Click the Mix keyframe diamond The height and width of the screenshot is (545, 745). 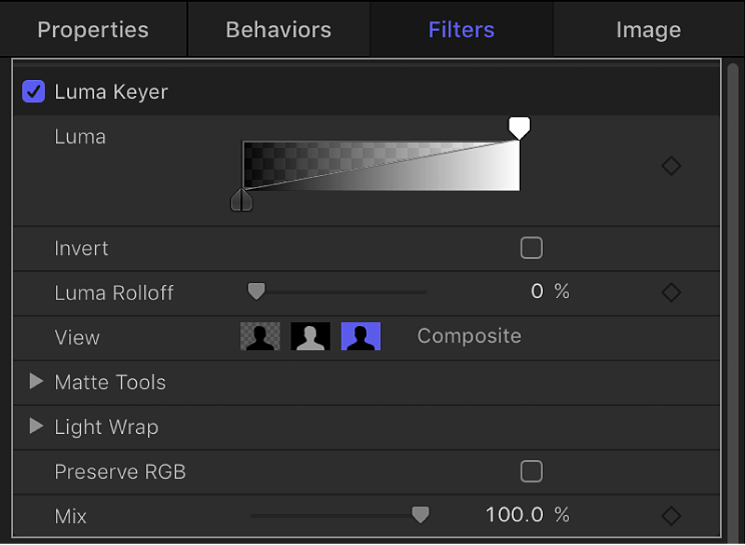(x=671, y=516)
